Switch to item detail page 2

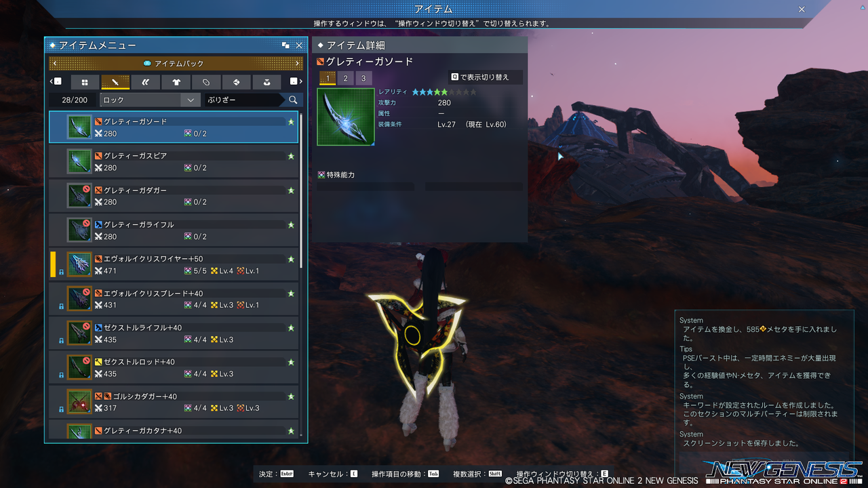pyautogui.click(x=345, y=79)
